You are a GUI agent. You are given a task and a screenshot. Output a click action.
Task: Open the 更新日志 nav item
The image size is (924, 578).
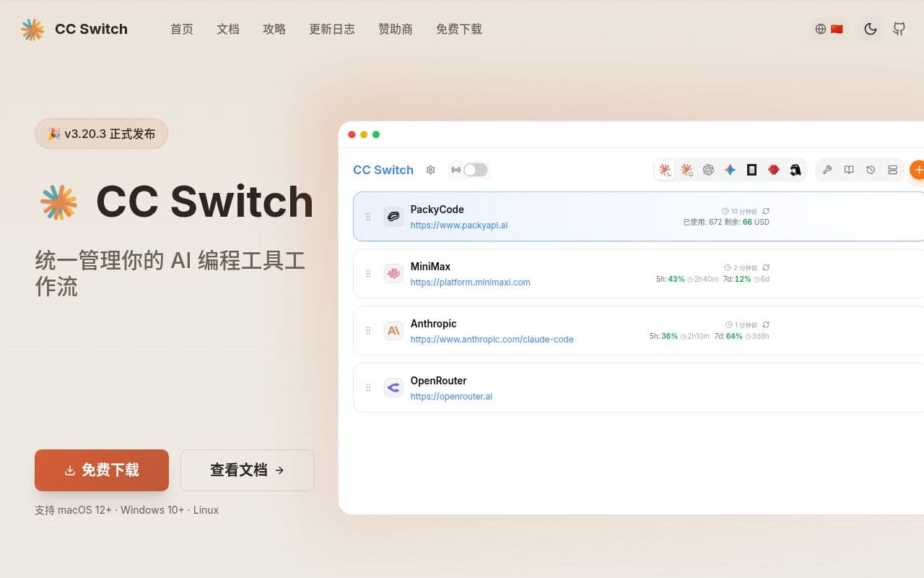click(332, 29)
